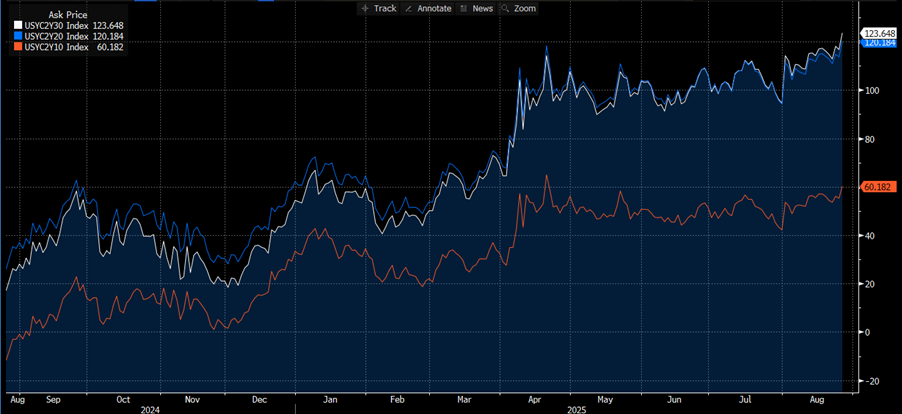Viewport: 902px width, 414px height.
Task: Click the Ask Price legend header
Action: (48, 13)
